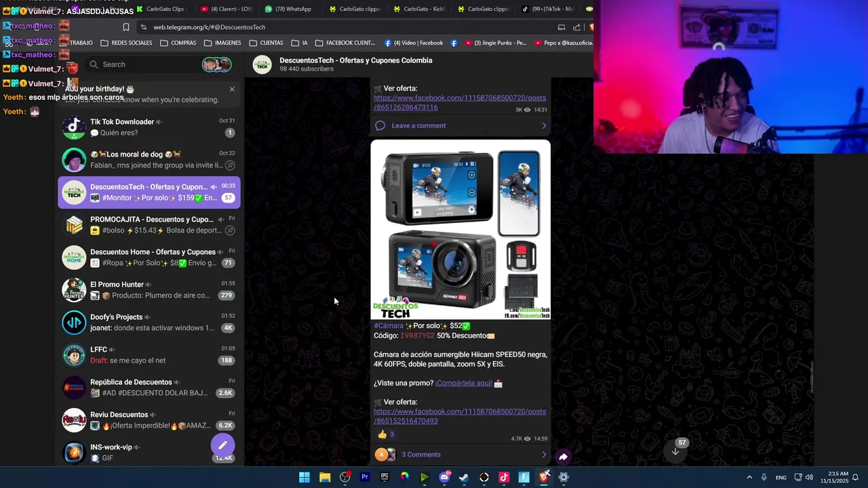Switch to the Clarent YouTube tab
Viewport: 868px width, 488px height.
tap(226, 9)
